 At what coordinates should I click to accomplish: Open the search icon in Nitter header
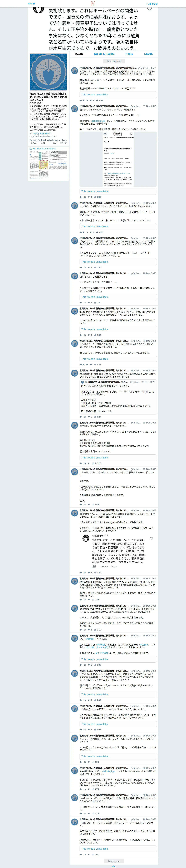(x=147, y=4)
